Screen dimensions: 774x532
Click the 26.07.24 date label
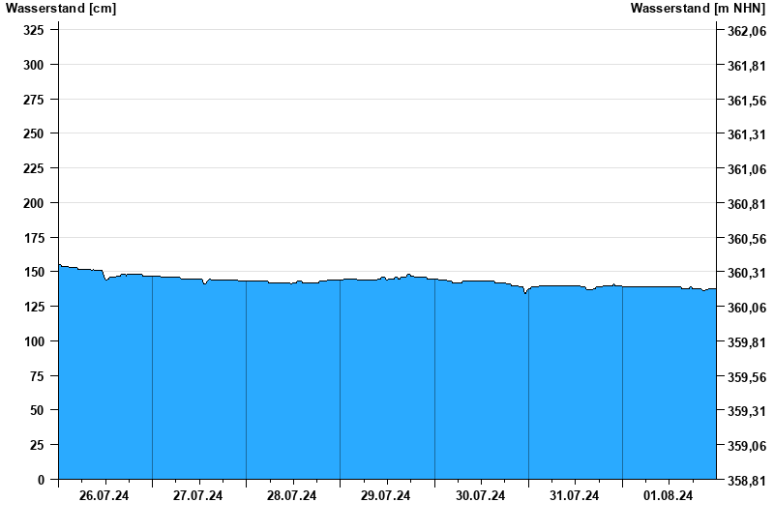104,496
